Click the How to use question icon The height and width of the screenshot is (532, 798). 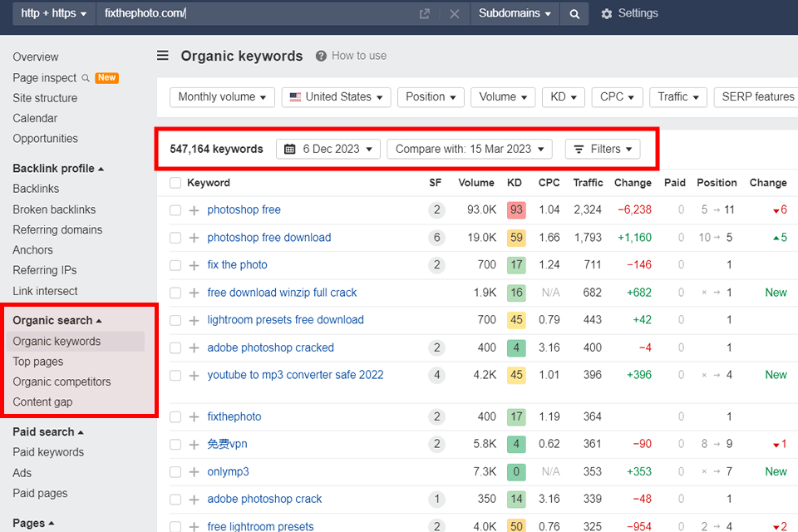point(321,56)
